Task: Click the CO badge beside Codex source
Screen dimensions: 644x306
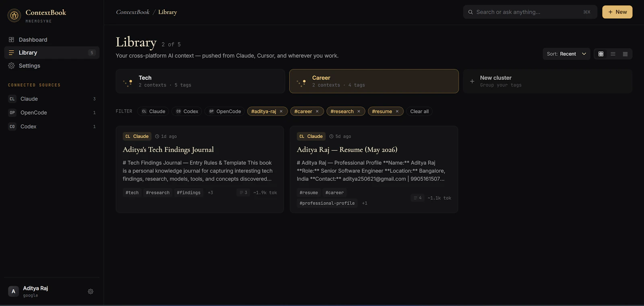Action: pyautogui.click(x=12, y=126)
